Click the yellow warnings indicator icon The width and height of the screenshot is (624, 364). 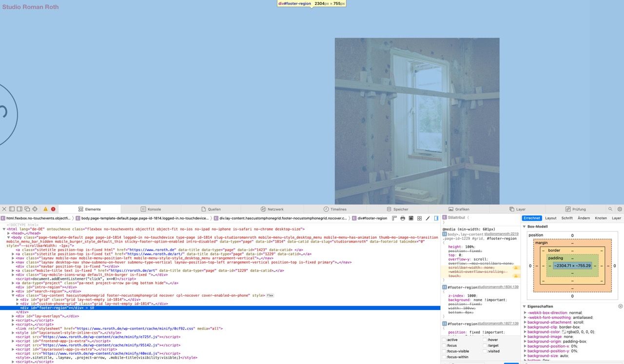point(45,209)
